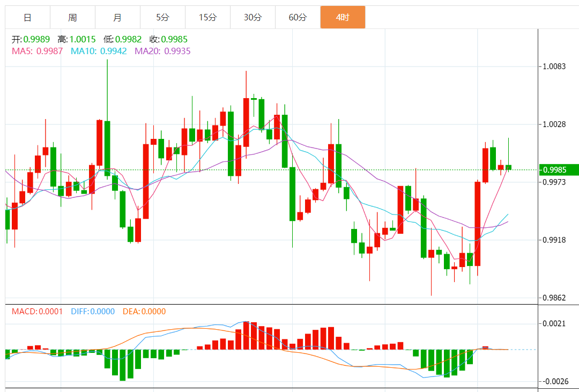
Task: Select the 5分 timeframe tab
Action: pyautogui.click(x=162, y=17)
